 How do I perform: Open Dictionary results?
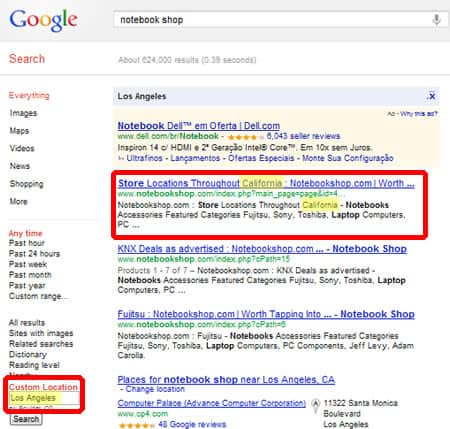(x=28, y=355)
